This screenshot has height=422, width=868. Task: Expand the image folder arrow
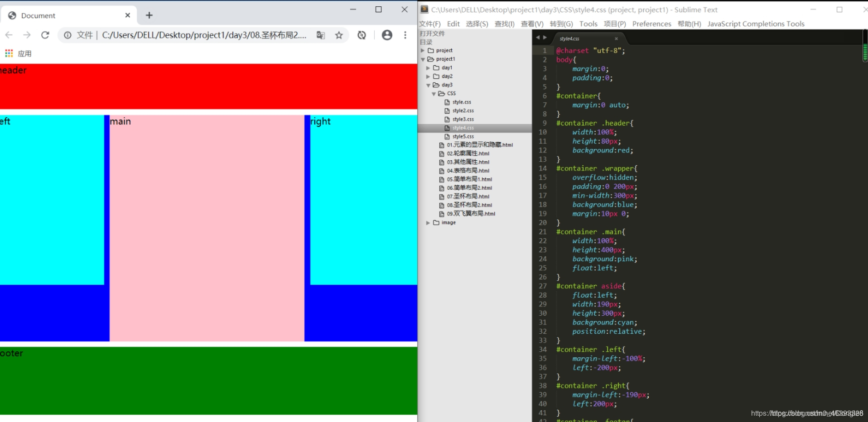point(428,222)
